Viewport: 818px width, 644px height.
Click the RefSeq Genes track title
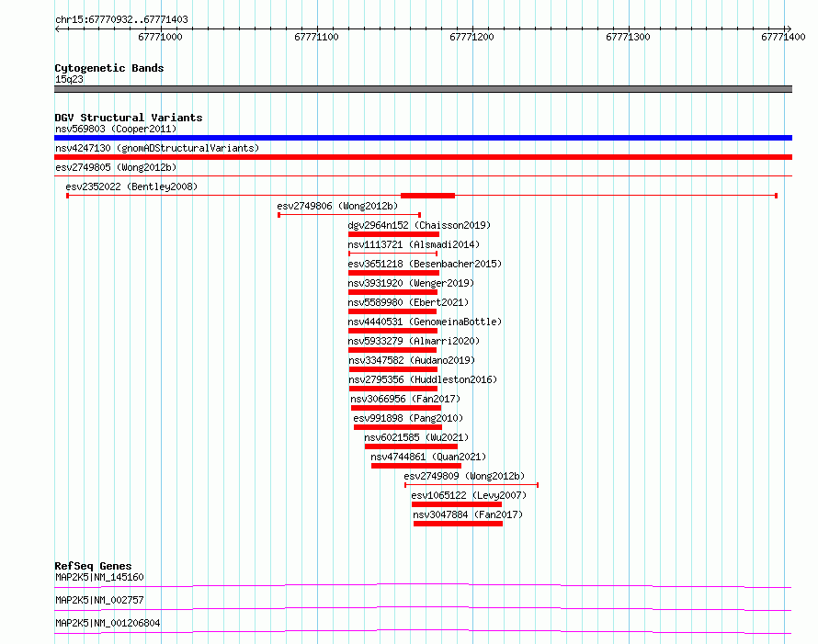(x=93, y=566)
